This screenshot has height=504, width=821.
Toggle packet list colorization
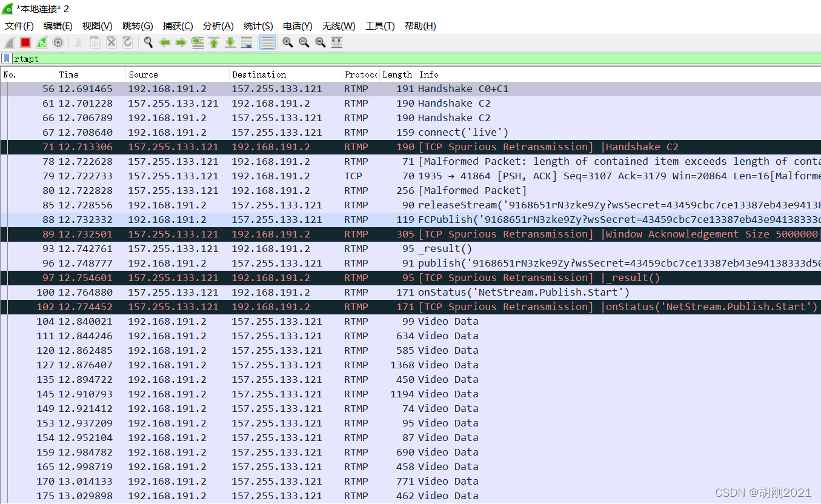pyautogui.click(x=267, y=42)
